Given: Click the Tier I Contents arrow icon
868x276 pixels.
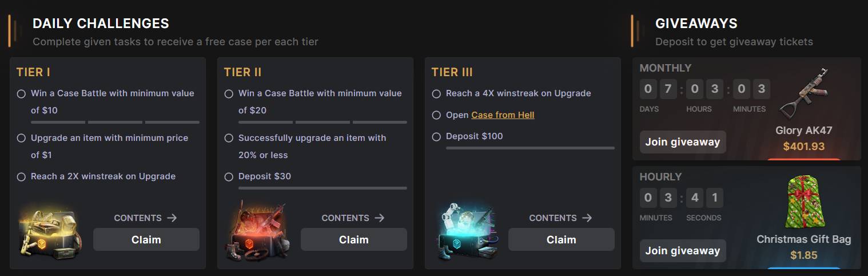Looking at the screenshot, I should tap(172, 218).
